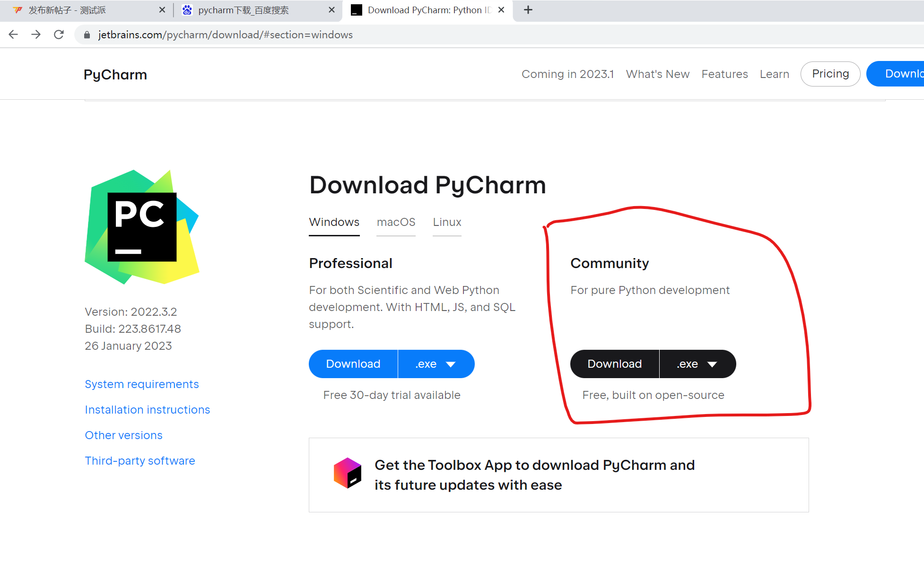
Task: Switch to the Linux tab
Action: 447,222
